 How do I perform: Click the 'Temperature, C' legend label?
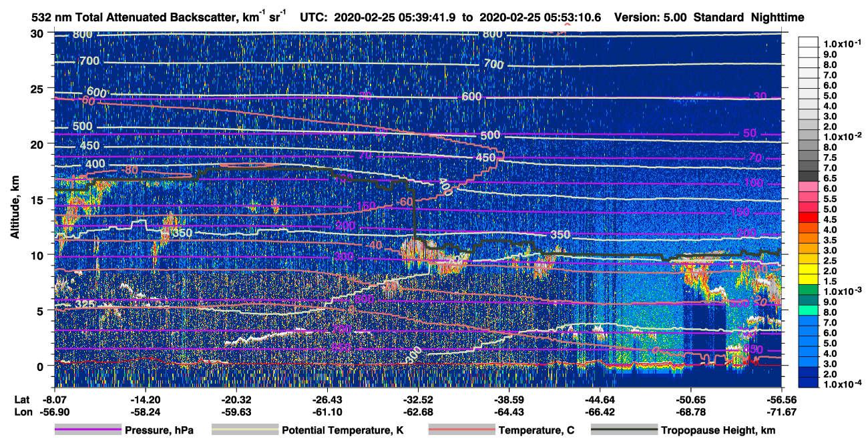point(537,431)
